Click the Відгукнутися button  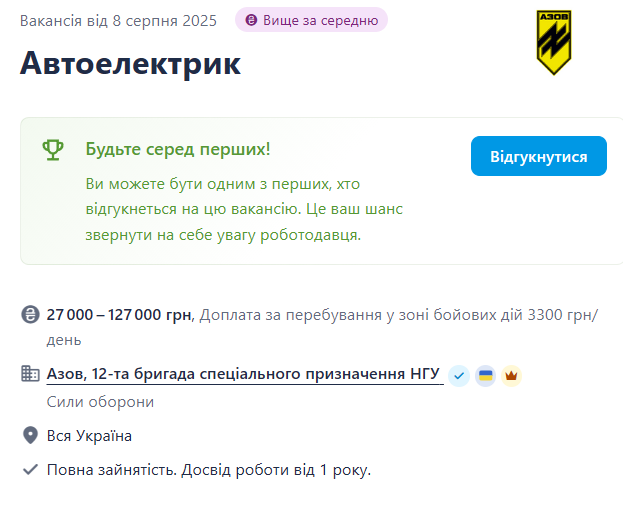(x=538, y=156)
